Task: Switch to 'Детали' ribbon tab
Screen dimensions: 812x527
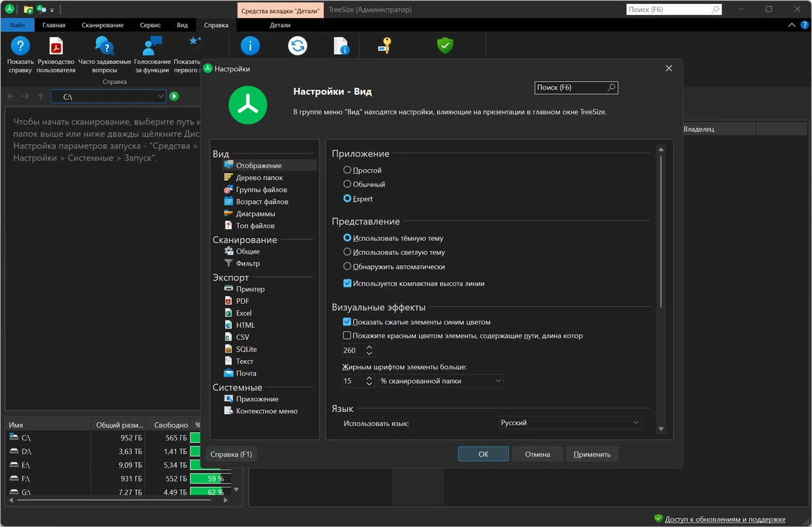Action: [x=280, y=25]
